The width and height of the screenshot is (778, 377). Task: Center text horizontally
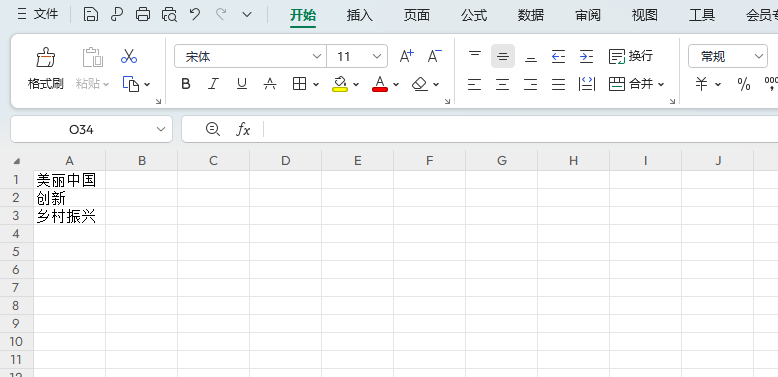coord(503,85)
